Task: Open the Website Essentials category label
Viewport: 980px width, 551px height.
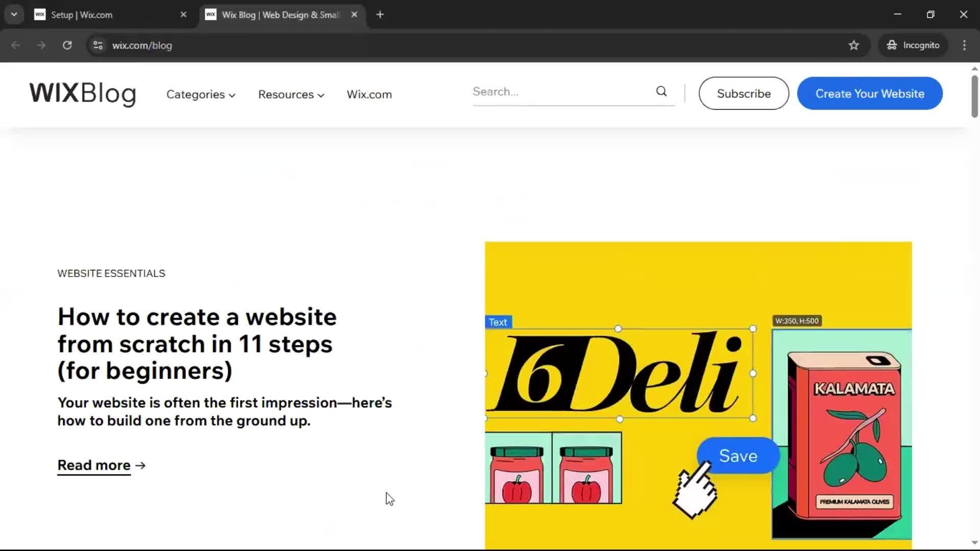Action: tap(111, 273)
